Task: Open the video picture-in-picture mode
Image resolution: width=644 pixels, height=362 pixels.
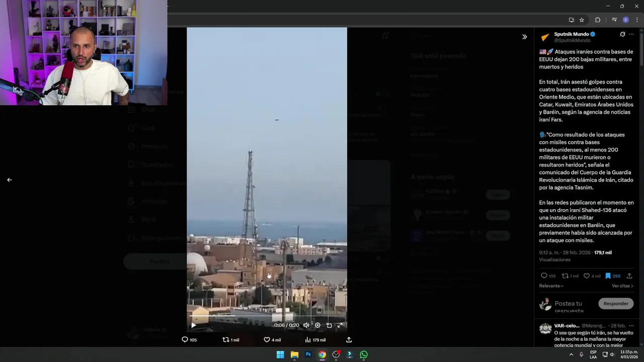Action: 329,325
